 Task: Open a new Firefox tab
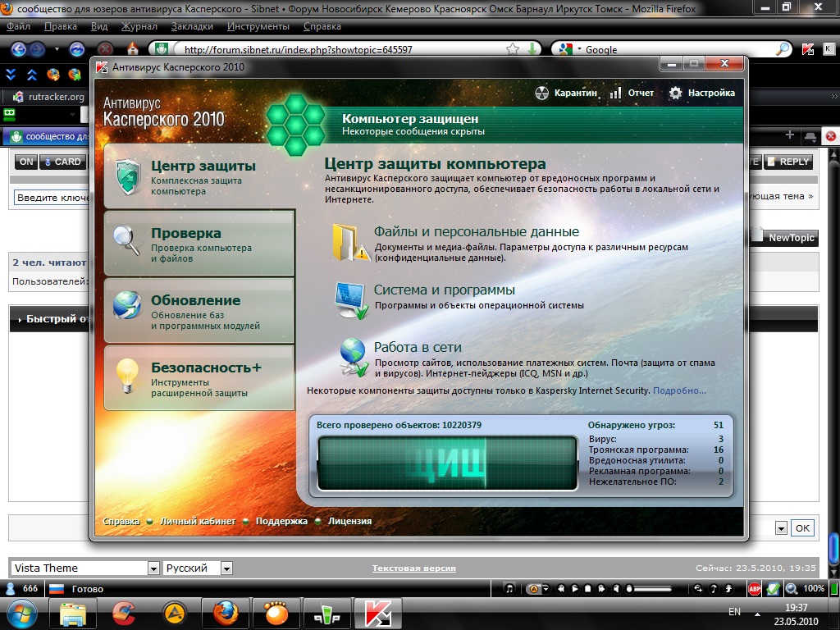(790, 135)
